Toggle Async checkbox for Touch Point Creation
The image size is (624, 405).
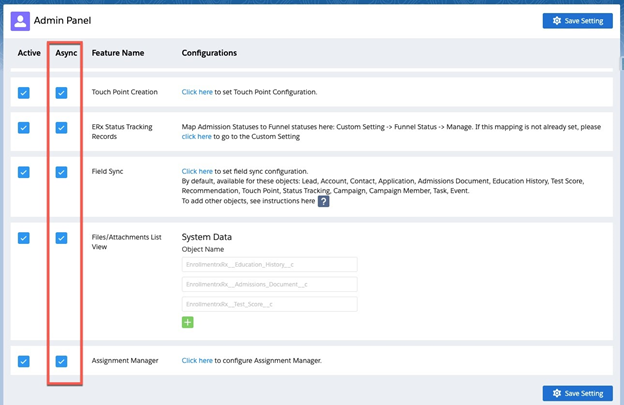tap(62, 93)
